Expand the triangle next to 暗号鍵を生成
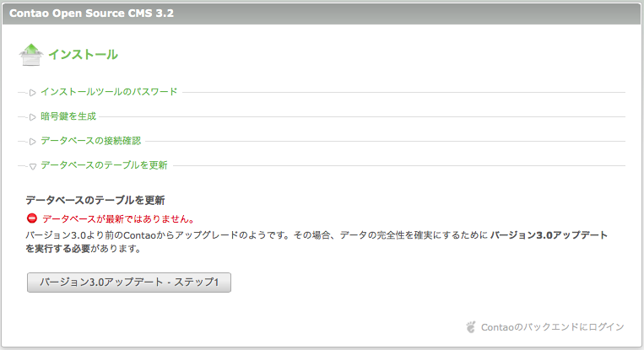644x350 pixels. tap(32, 117)
